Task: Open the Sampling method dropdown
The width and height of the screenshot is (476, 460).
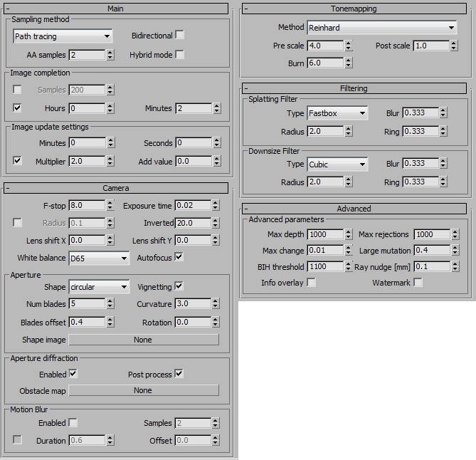Action: (x=63, y=36)
